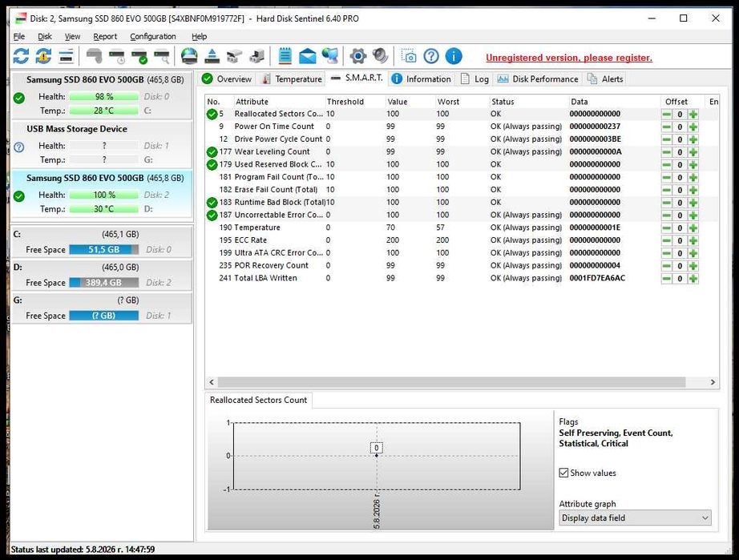The image size is (739, 560).
Task: Click the Status column header
Action: [528, 101]
